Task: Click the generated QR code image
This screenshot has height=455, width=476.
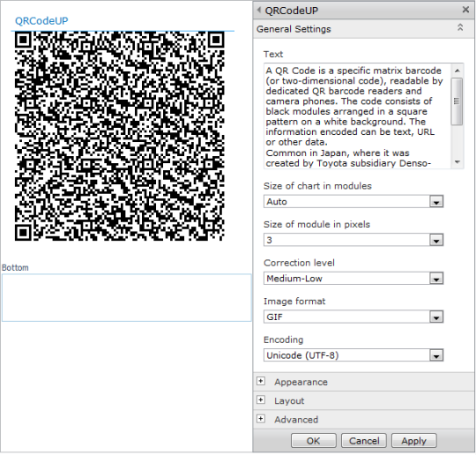Action: [120, 137]
